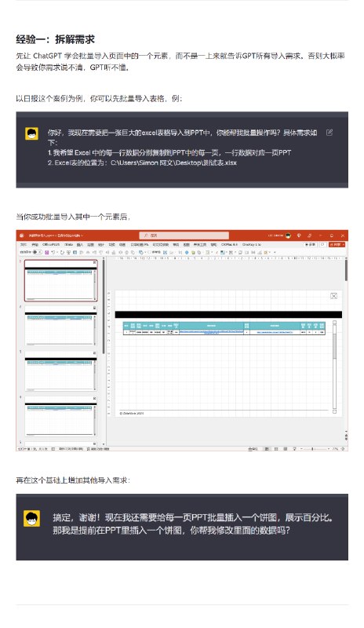The width and height of the screenshot is (364, 628).
Task: Click the heading 经验一：拆解需求
Action: click(x=55, y=39)
